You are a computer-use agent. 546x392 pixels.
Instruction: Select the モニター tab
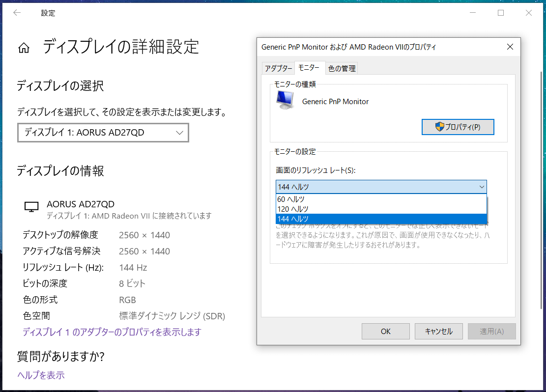[x=309, y=68]
